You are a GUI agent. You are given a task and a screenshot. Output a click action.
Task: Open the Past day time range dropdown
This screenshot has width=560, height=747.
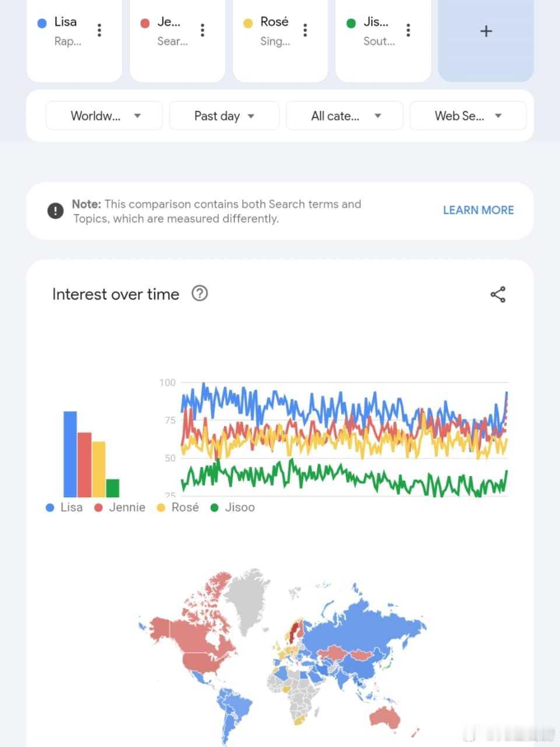pyautogui.click(x=224, y=116)
